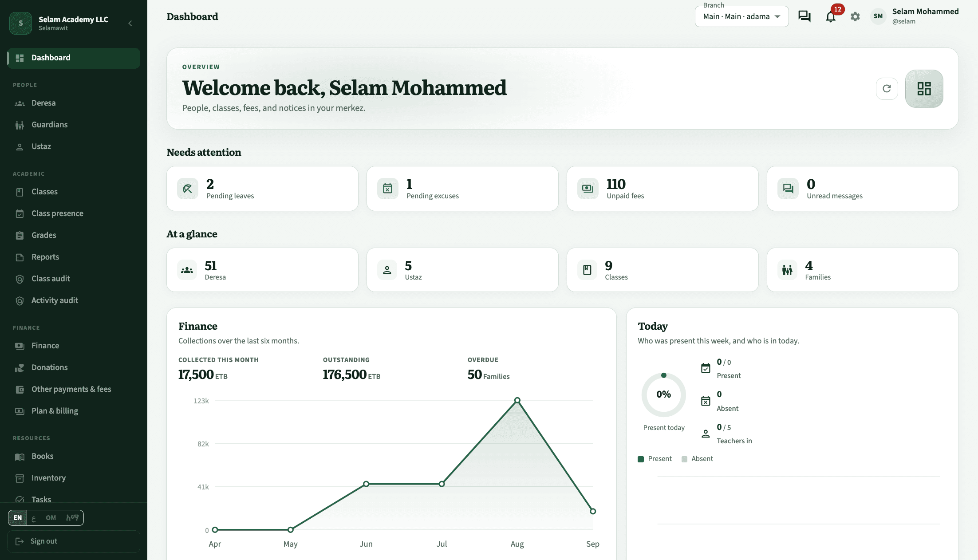Open Grades in the sidebar
The image size is (978, 560).
pos(74,235)
